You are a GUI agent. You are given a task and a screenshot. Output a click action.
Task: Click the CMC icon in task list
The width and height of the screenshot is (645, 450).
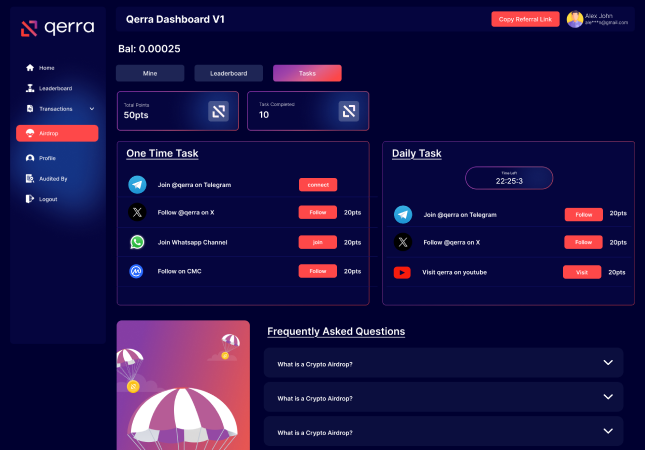click(137, 271)
